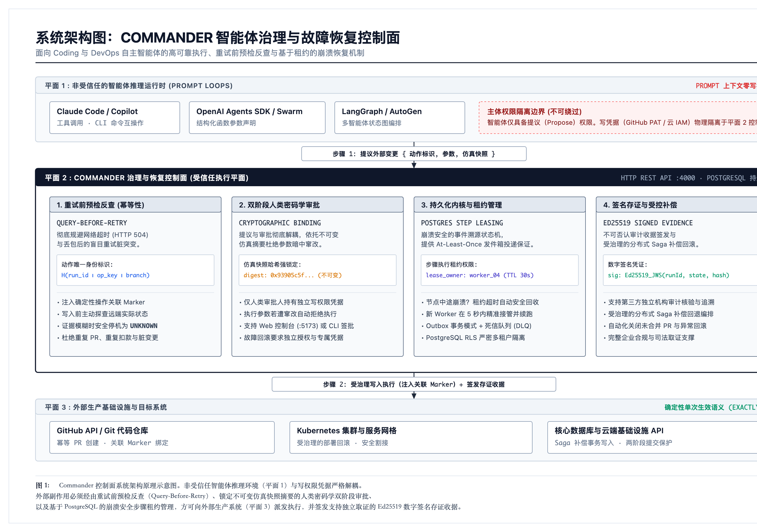Screen dimensions: 757x532
Task: Click the 核心数据库与云端基础设施 API box
Action: pyautogui.click(x=652, y=437)
